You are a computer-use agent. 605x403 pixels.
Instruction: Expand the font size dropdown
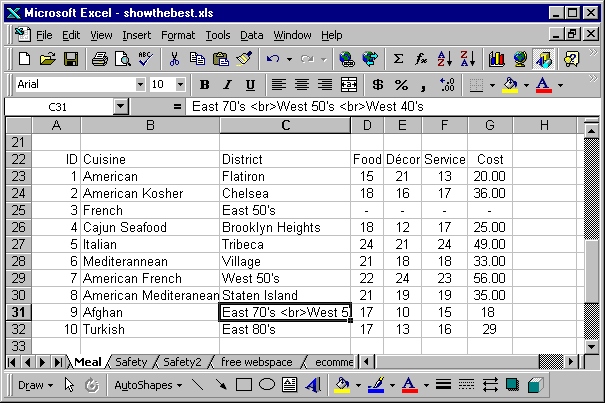[183, 85]
